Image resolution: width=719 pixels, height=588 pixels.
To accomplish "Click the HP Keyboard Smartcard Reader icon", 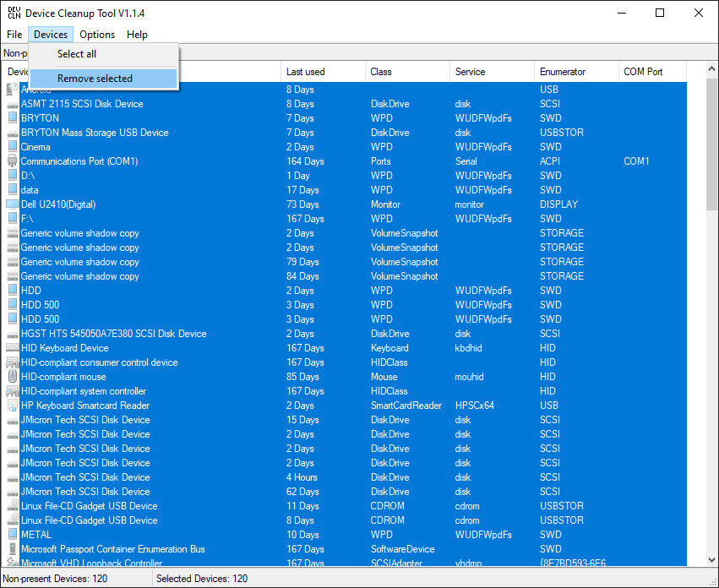I will (13, 406).
